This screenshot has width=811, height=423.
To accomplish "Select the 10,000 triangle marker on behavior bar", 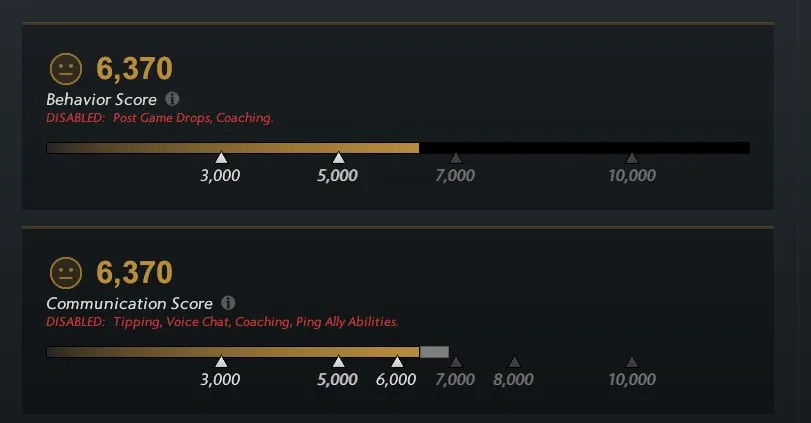I will (x=632, y=158).
